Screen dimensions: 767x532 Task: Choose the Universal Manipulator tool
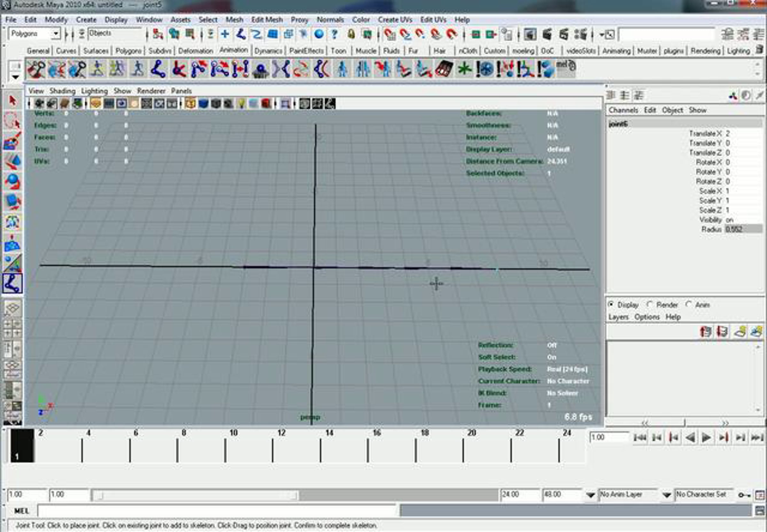click(x=12, y=222)
